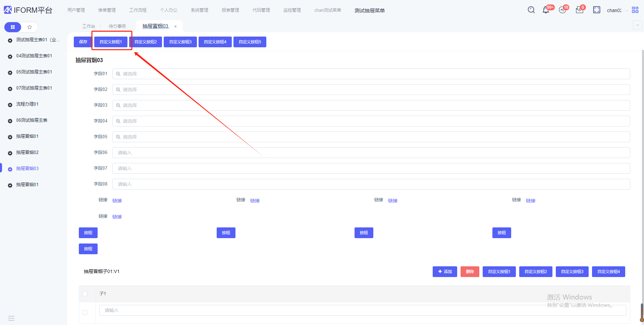The width and height of the screenshot is (644, 325).
Task: Switch to favorites star view in sidebar
Action: (x=30, y=27)
